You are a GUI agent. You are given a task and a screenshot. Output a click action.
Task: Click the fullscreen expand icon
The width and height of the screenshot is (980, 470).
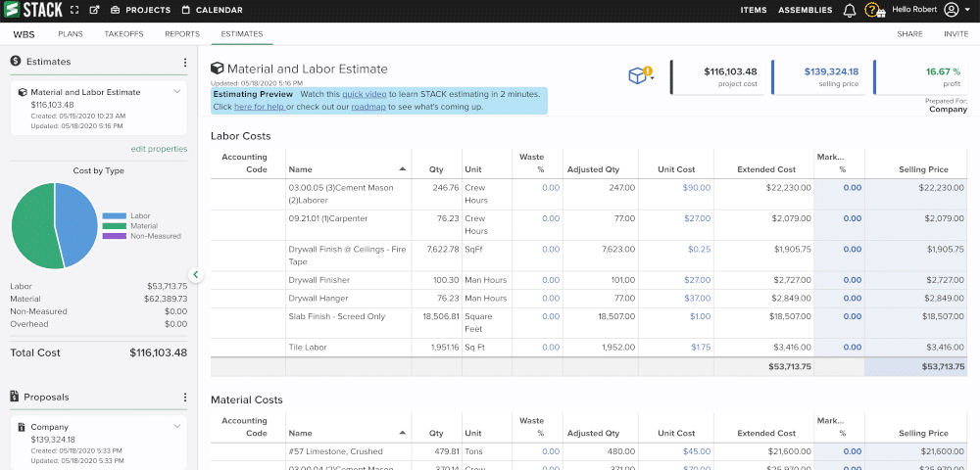(x=74, y=11)
